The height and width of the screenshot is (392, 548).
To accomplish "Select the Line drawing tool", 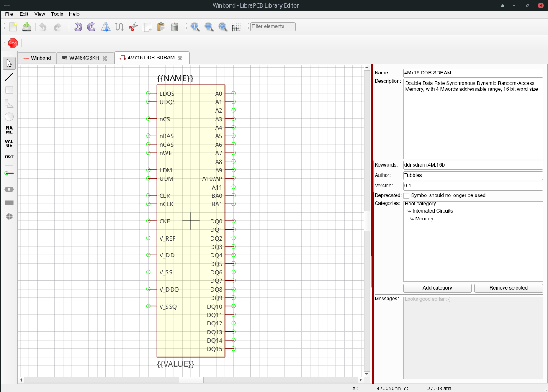I will point(9,76).
